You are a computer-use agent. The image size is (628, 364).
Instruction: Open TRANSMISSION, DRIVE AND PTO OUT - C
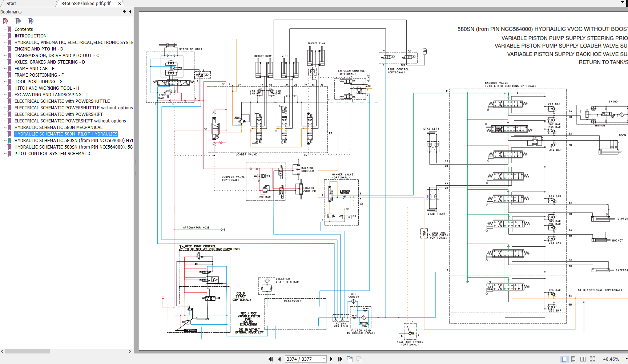(x=57, y=56)
